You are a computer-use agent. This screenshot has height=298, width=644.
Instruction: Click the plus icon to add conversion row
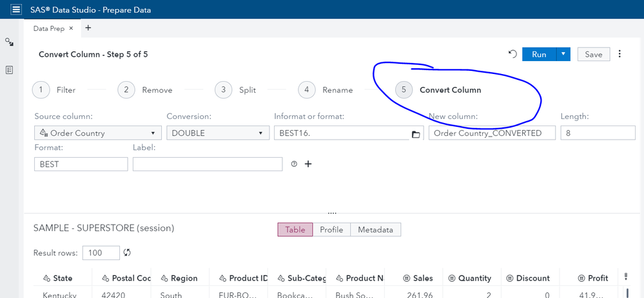pyautogui.click(x=308, y=164)
